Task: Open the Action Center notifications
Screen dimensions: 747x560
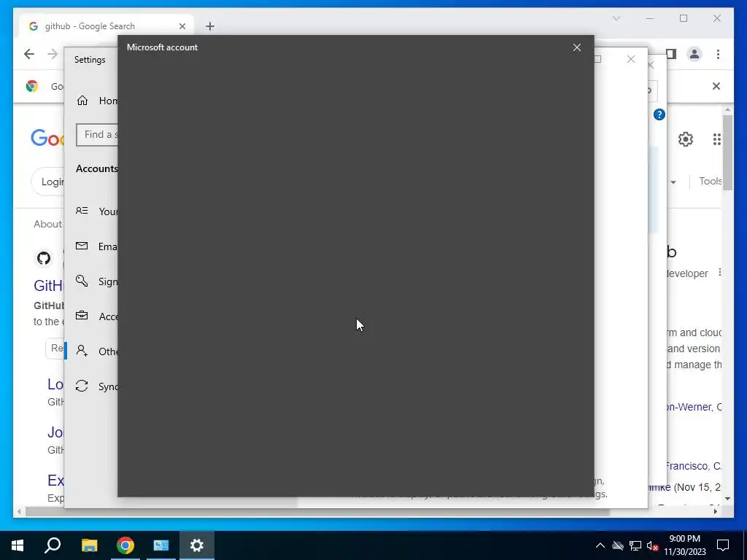Action: 723,545
